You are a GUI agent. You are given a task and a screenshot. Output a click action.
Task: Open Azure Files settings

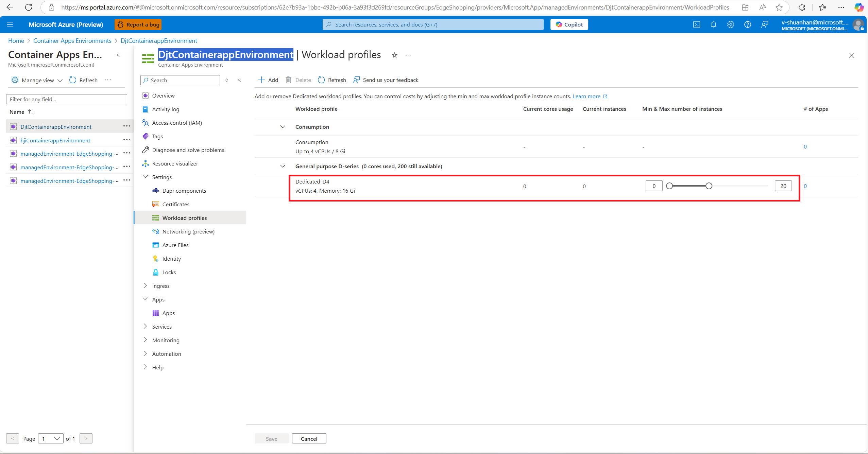(x=175, y=245)
